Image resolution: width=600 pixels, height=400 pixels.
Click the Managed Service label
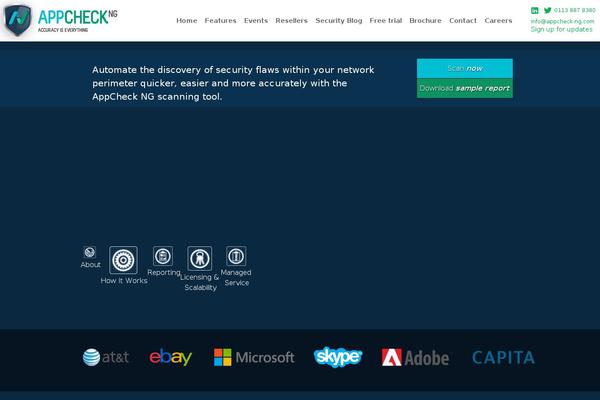[236, 278]
